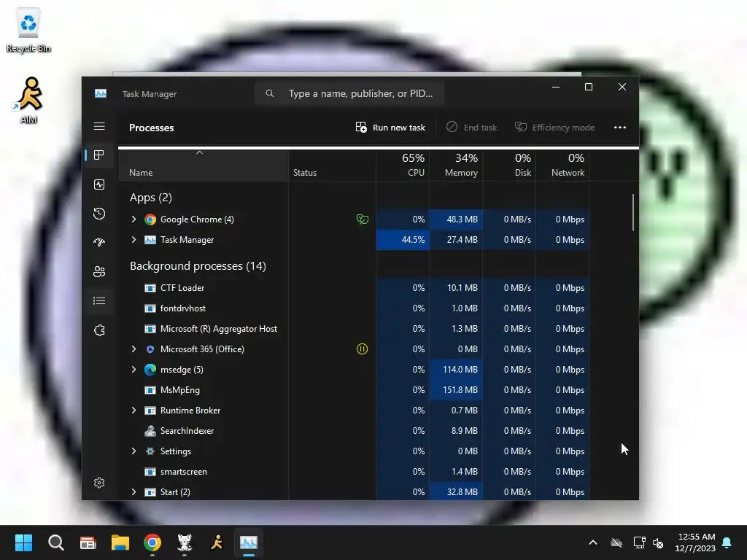This screenshot has width=747, height=560.
Task: Click the vertical scrollbar of process list
Action: click(x=633, y=212)
